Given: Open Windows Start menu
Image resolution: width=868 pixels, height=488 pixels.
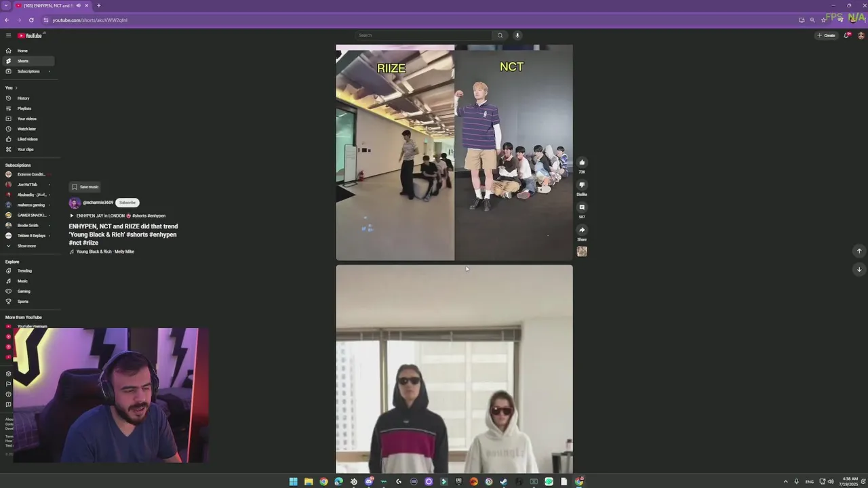Looking at the screenshot, I should [293, 482].
